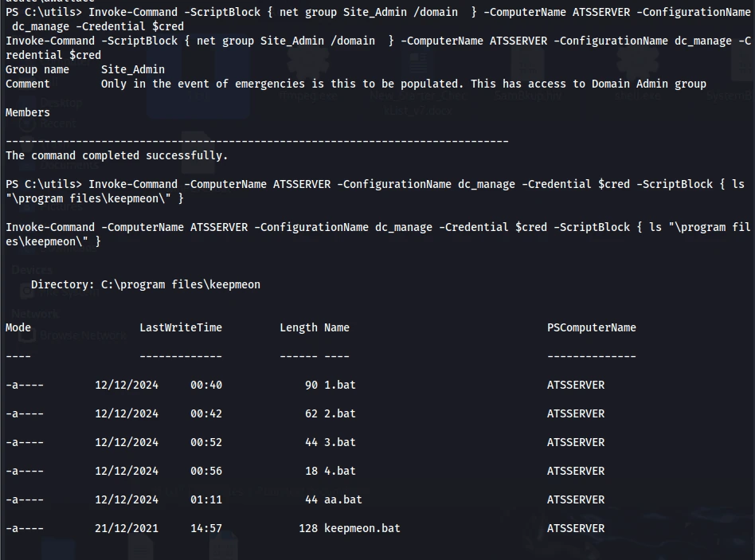Screen dimensions: 755x560
Task: Click the length value 62
Action: (x=311, y=413)
